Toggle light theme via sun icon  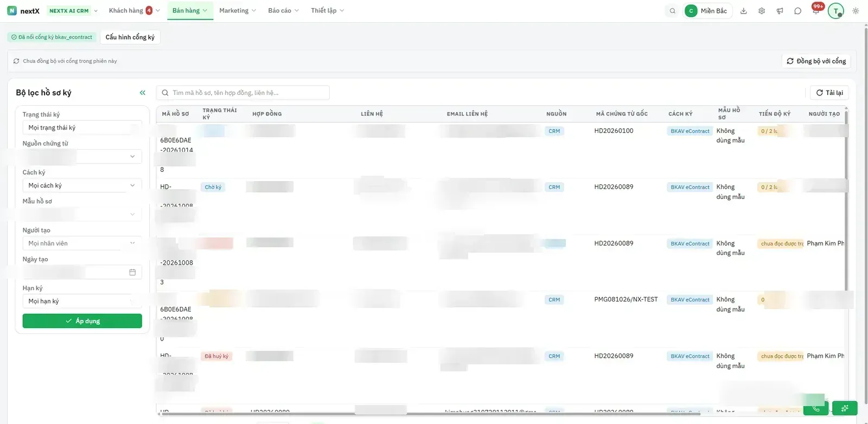856,11
